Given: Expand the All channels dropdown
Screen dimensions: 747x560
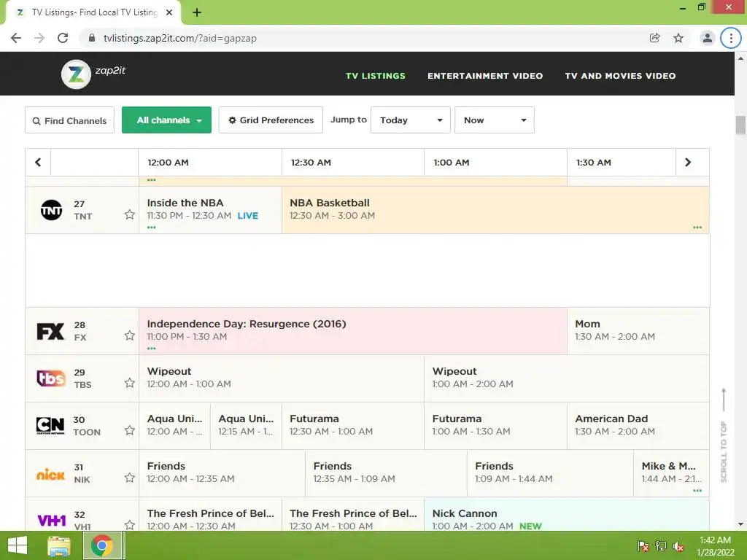Looking at the screenshot, I should pos(166,120).
